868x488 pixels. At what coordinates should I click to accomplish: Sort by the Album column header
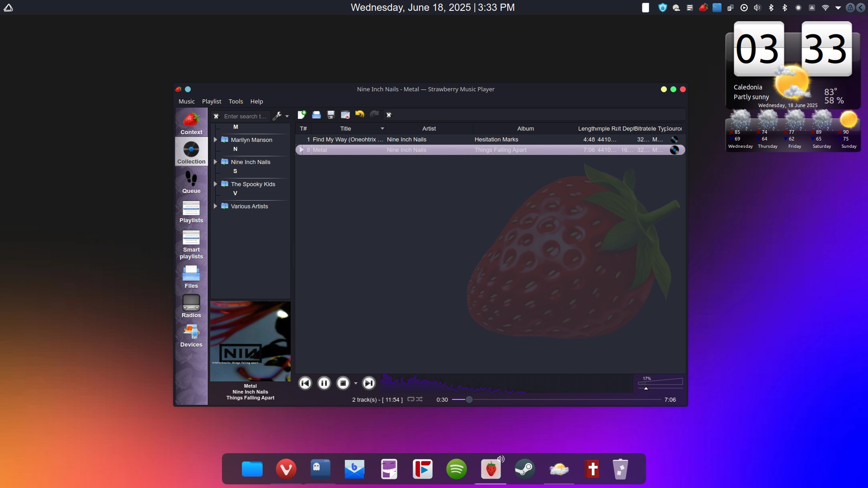click(525, 129)
